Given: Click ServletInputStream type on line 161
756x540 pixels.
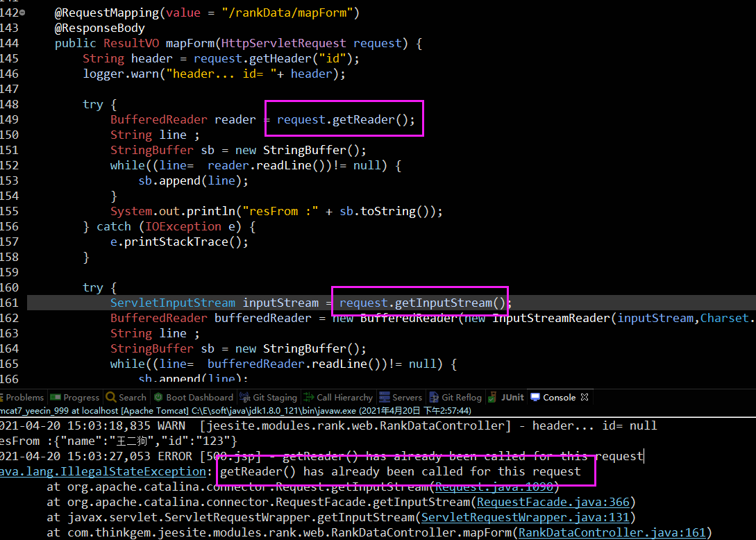Looking at the screenshot, I should click(x=173, y=303).
